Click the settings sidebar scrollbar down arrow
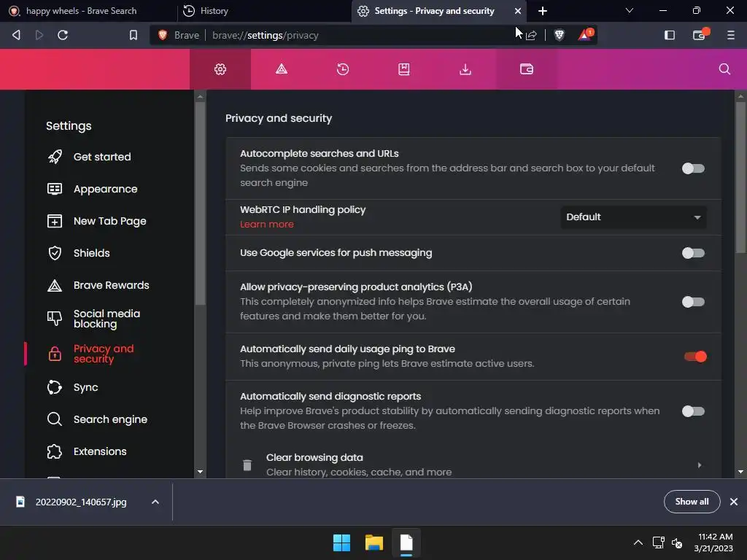 pos(200,472)
